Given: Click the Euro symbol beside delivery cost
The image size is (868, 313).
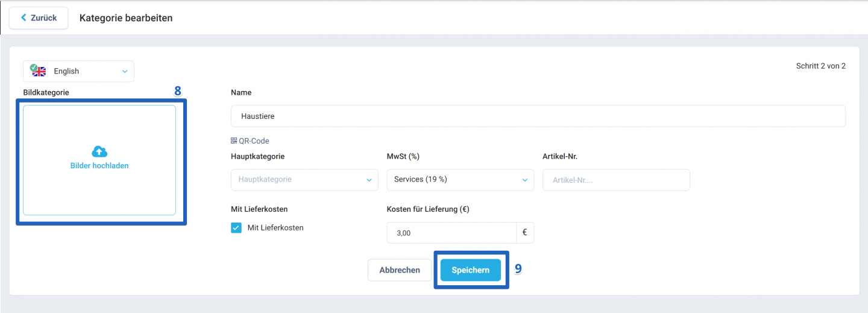Looking at the screenshot, I should point(525,232).
